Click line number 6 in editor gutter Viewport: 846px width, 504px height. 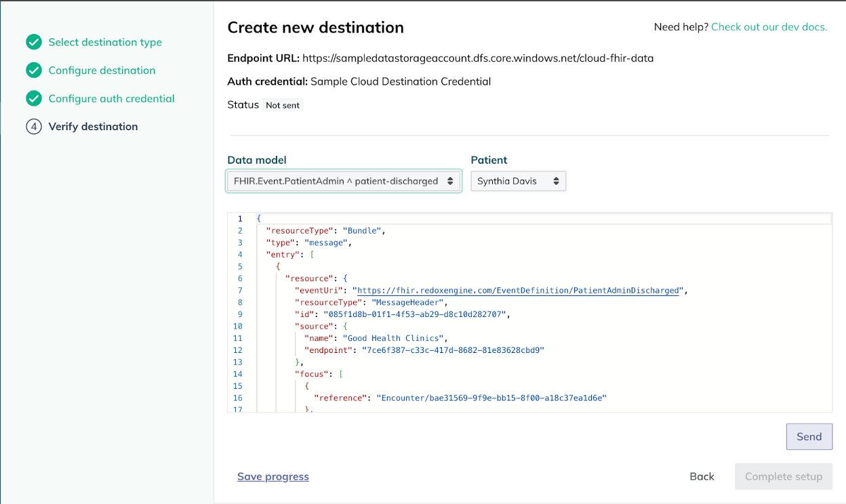240,278
